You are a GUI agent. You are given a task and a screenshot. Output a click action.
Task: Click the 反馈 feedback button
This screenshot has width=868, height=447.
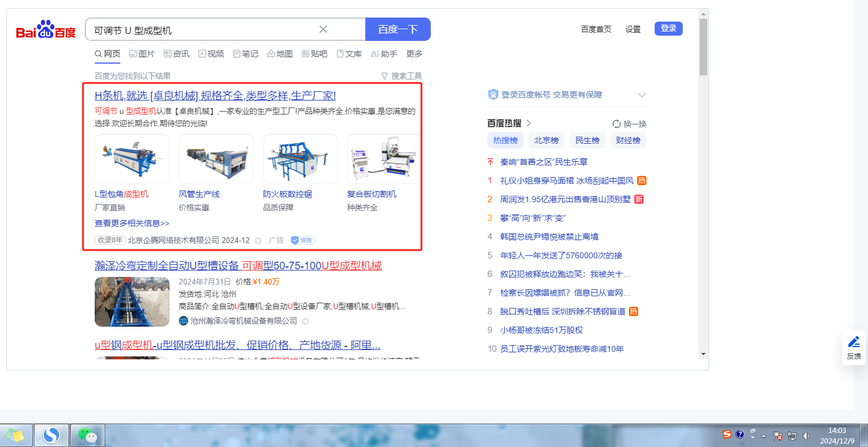click(x=854, y=348)
